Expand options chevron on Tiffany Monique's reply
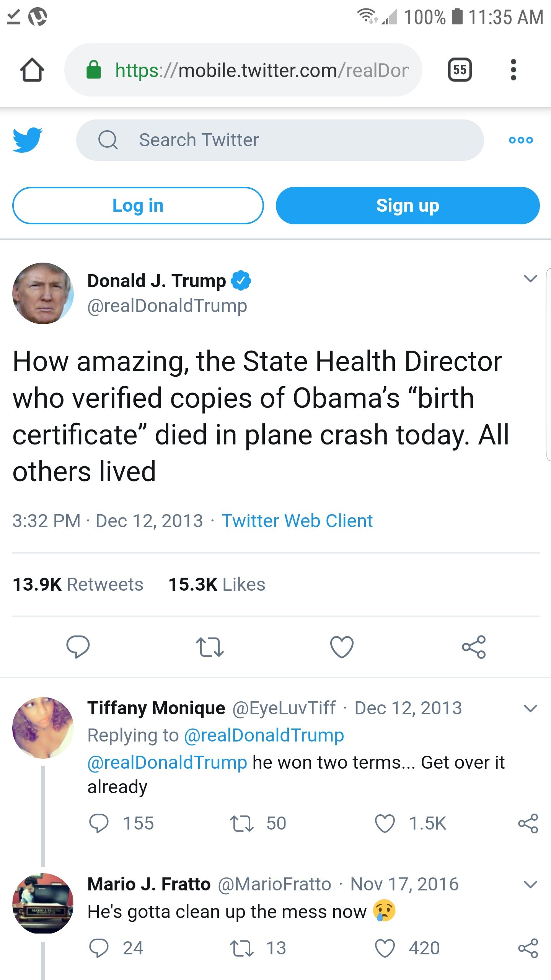 [530, 708]
